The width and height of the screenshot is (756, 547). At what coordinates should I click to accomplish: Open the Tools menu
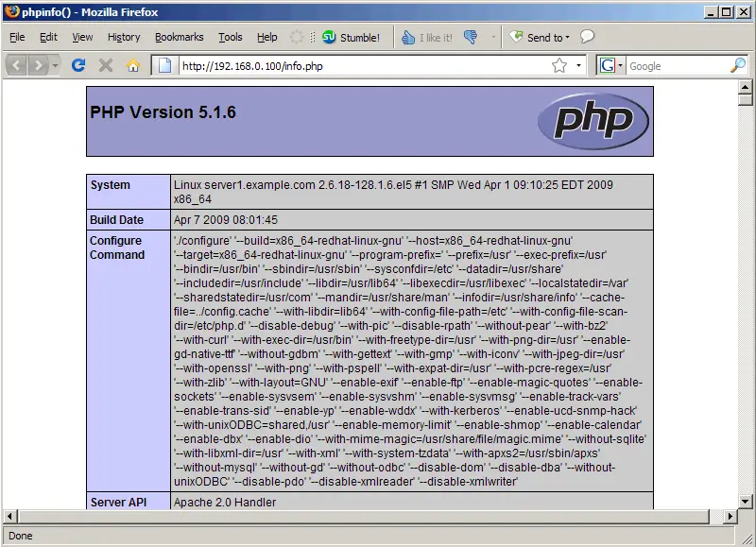click(231, 37)
